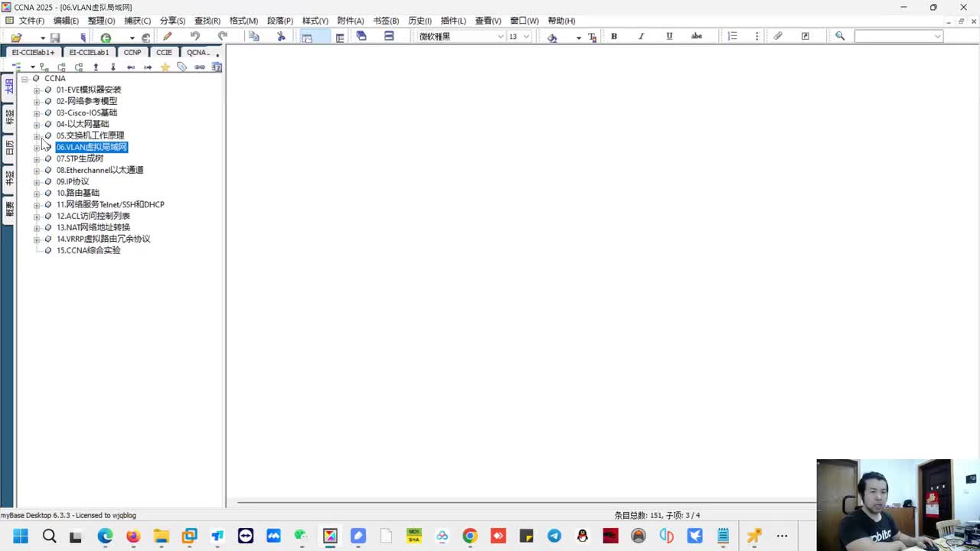The image size is (980, 551).
Task: Select the 15.CCNA综合实验 tree item
Action: click(88, 250)
